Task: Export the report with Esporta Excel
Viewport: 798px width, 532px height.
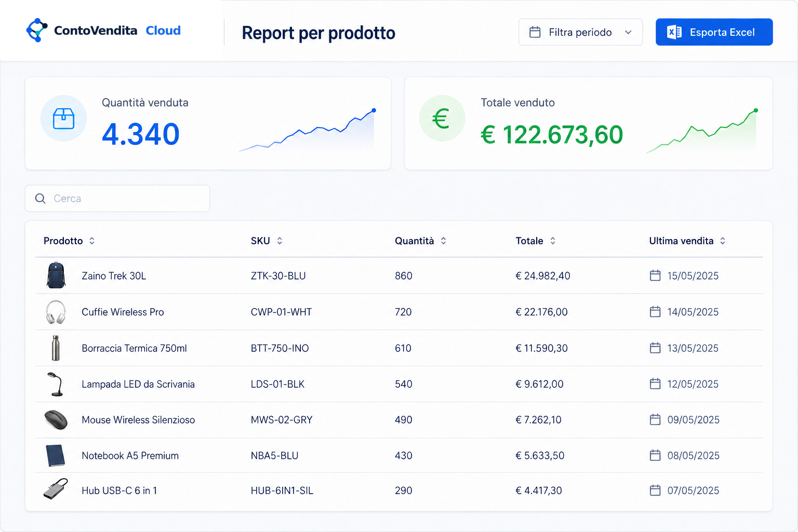Action: (714, 32)
